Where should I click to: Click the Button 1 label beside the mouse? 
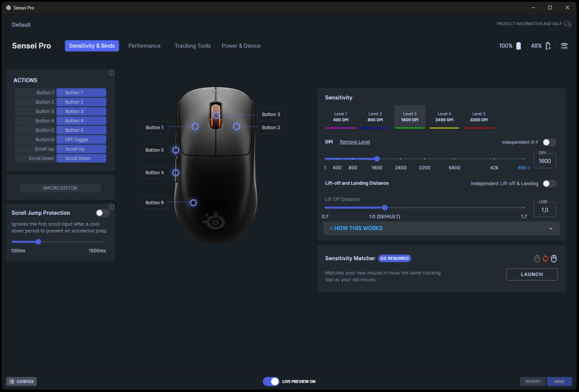[x=155, y=128]
